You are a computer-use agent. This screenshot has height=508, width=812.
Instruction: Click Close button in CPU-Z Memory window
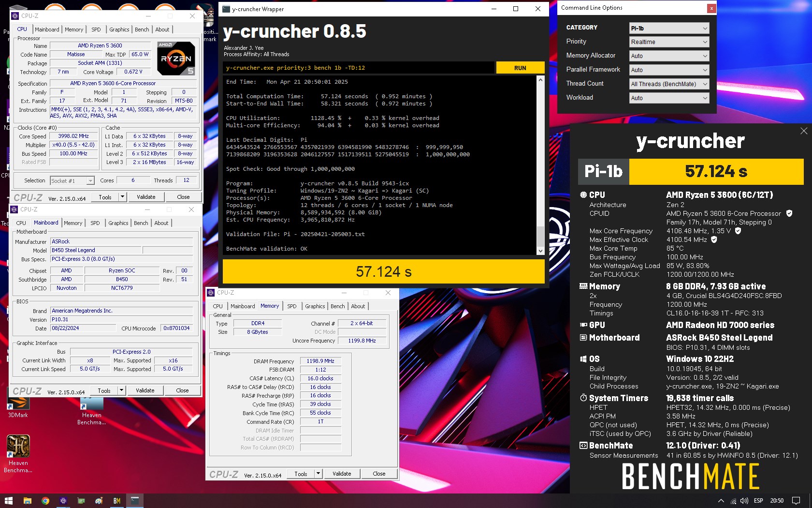379,474
